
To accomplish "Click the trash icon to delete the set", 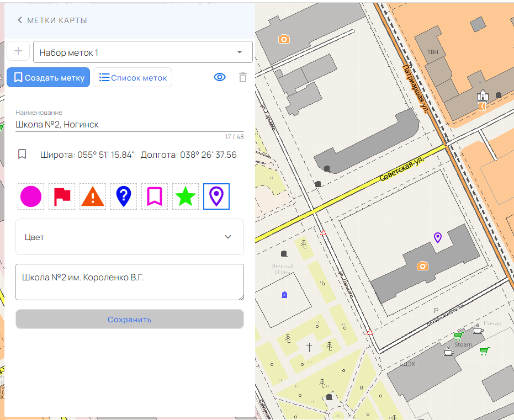I will [242, 77].
